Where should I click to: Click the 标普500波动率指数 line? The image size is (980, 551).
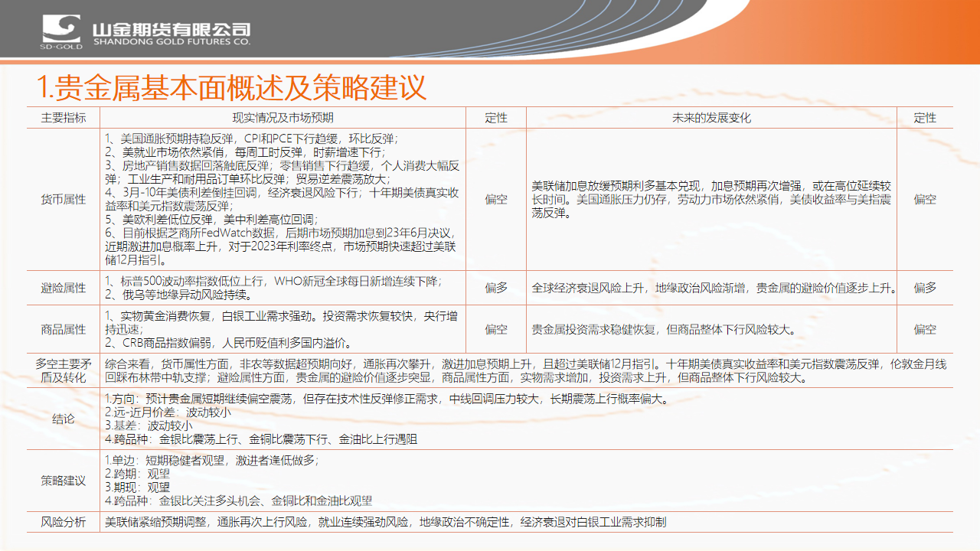point(273,281)
